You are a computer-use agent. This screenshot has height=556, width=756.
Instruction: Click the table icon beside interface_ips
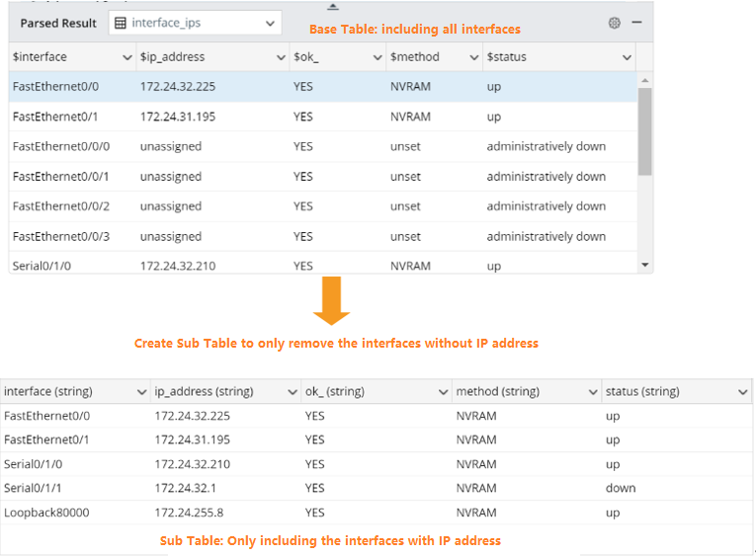pyautogui.click(x=121, y=23)
